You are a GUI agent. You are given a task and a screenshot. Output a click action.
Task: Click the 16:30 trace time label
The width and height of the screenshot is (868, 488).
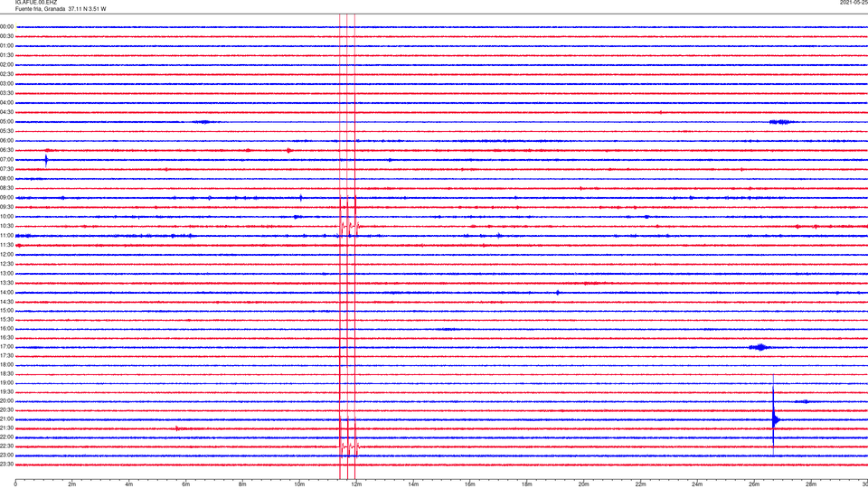point(6,337)
